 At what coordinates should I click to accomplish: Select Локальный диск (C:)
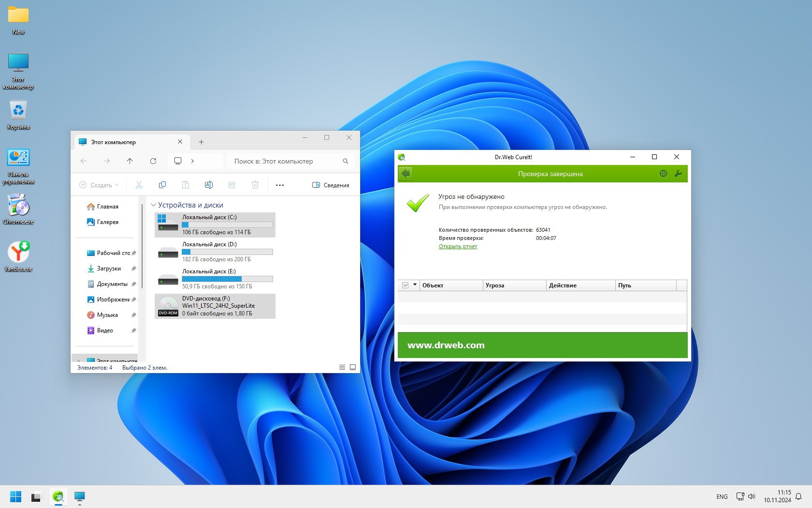click(215, 225)
